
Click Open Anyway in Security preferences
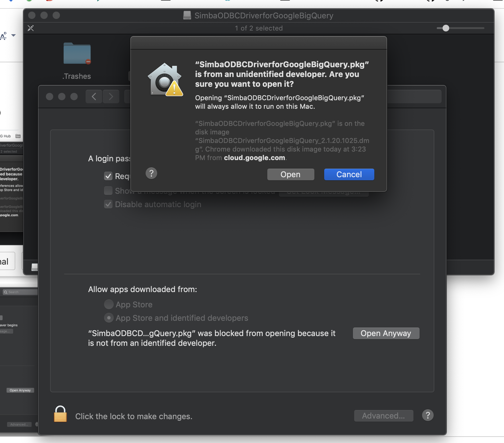(x=386, y=333)
